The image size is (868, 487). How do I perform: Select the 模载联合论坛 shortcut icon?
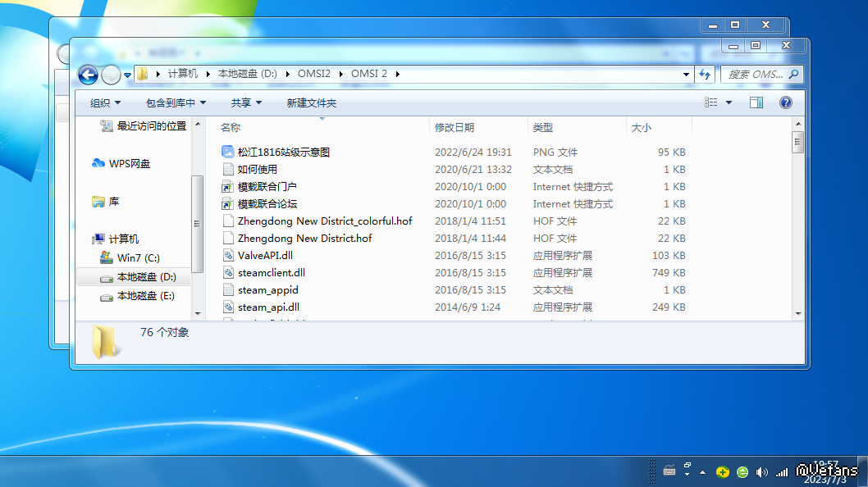227,203
